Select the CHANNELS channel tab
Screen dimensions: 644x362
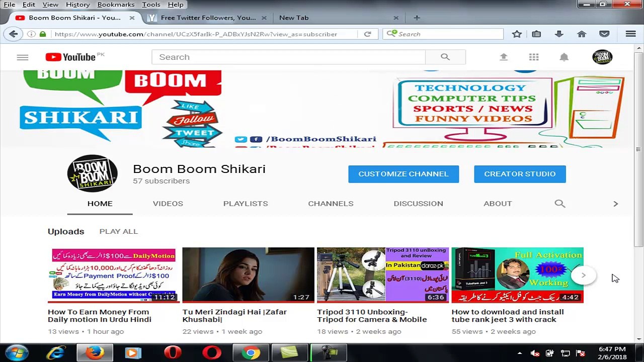tap(331, 204)
